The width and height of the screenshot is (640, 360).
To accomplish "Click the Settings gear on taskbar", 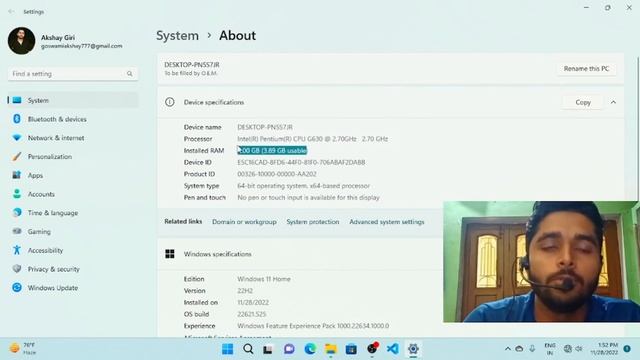I will (413, 349).
